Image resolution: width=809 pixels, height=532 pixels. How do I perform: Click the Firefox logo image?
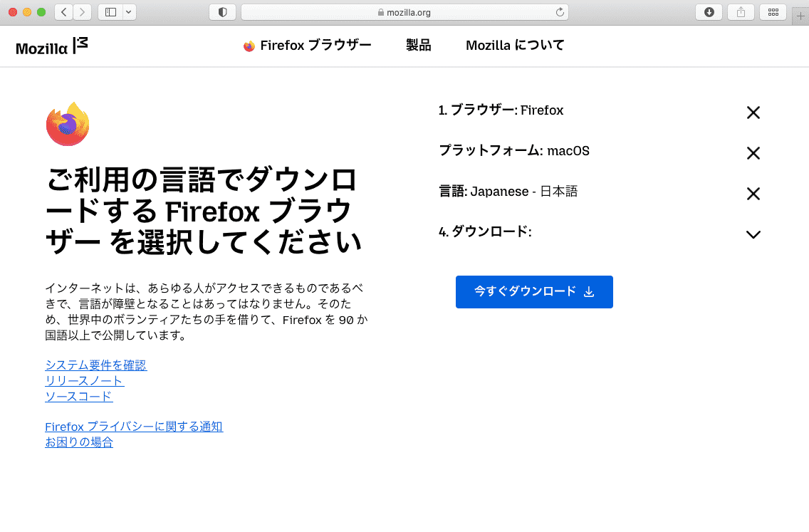pos(67,123)
